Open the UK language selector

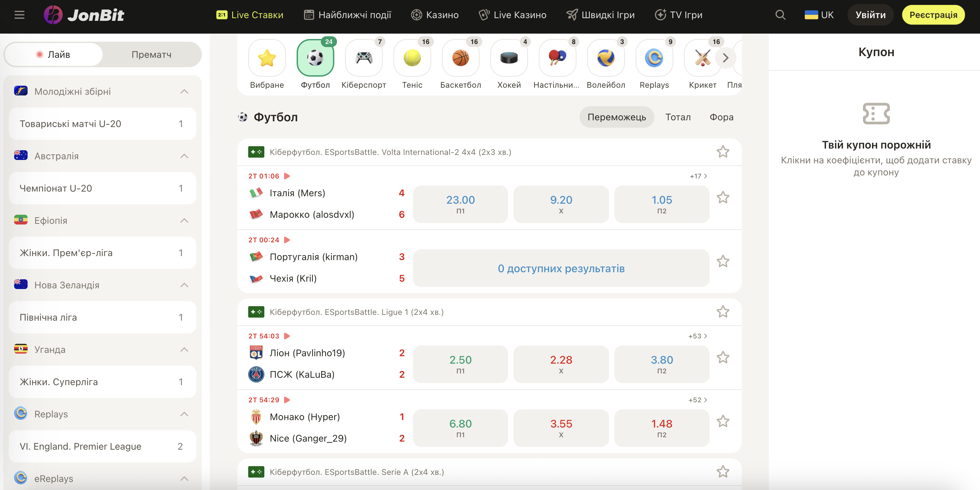[x=819, y=15]
